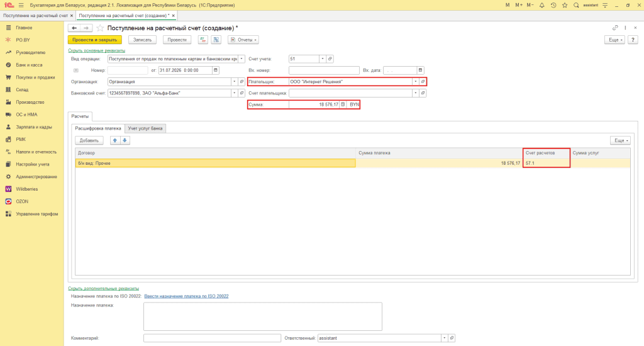This screenshot has width=644, height=346.
Task: Open Покупки и продажи section
Action: click(x=35, y=77)
